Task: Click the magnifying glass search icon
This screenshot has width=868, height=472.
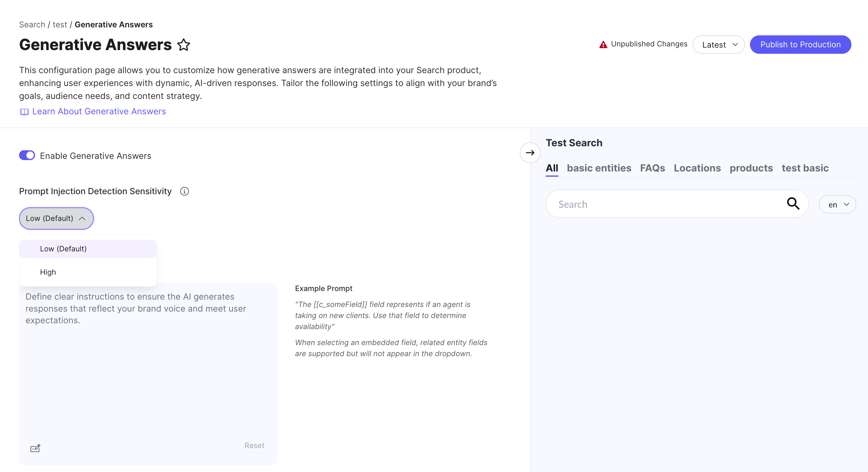Action: 793,203
